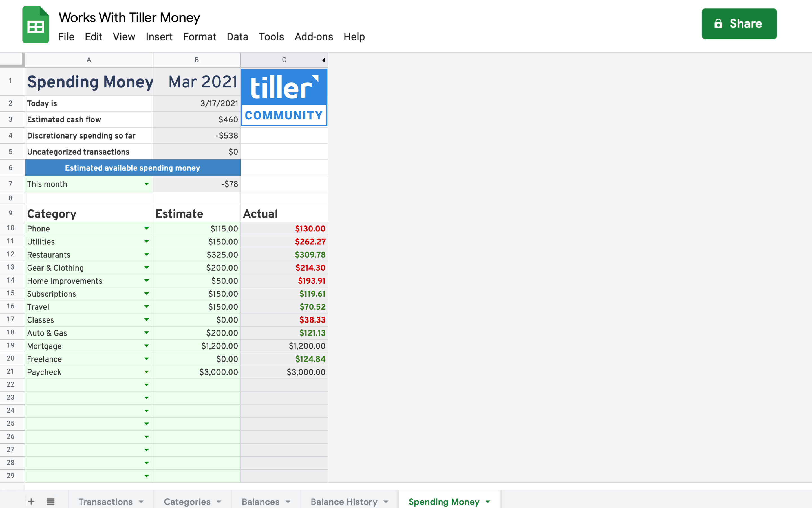Open the Balances tab dropdown arrow

(288, 502)
